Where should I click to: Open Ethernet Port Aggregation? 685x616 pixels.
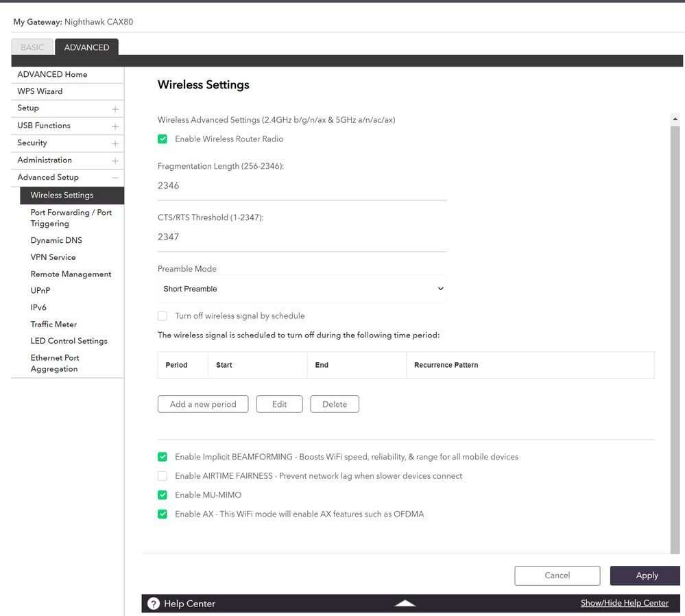(55, 364)
